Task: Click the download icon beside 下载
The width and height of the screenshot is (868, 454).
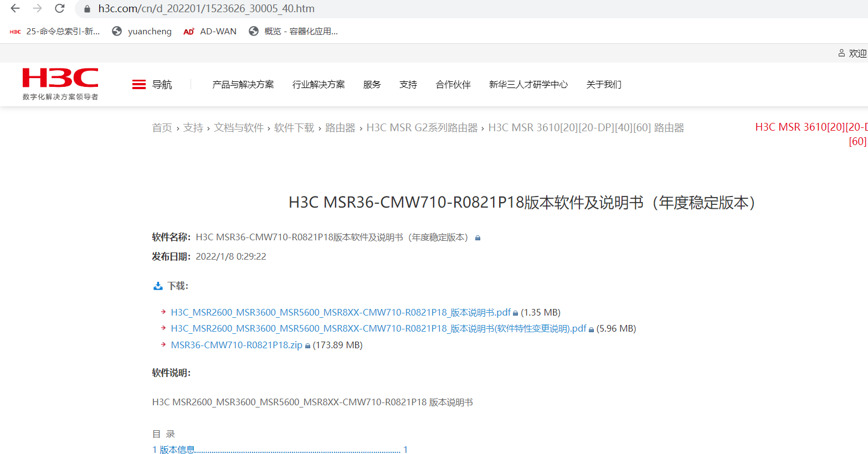Action: [158, 286]
